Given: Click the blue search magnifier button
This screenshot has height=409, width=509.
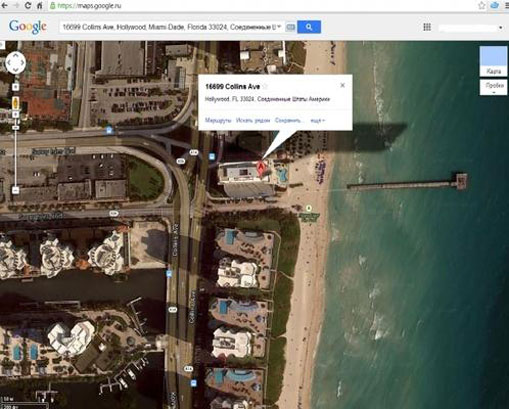Looking at the screenshot, I should click(x=309, y=27).
